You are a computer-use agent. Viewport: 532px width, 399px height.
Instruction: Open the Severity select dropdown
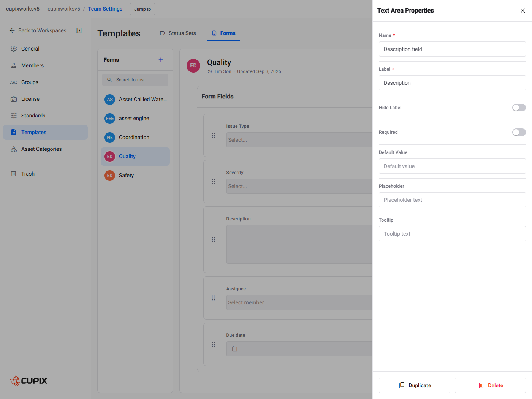pos(299,186)
